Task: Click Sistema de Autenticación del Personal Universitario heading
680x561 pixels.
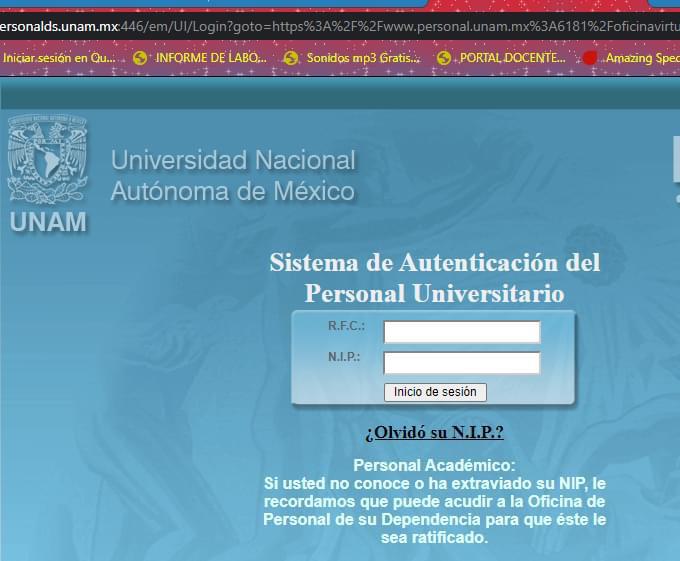Action: (x=435, y=278)
